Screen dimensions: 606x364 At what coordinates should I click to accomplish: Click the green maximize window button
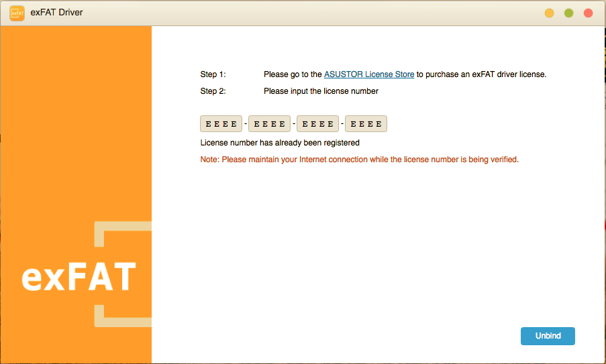568,13
